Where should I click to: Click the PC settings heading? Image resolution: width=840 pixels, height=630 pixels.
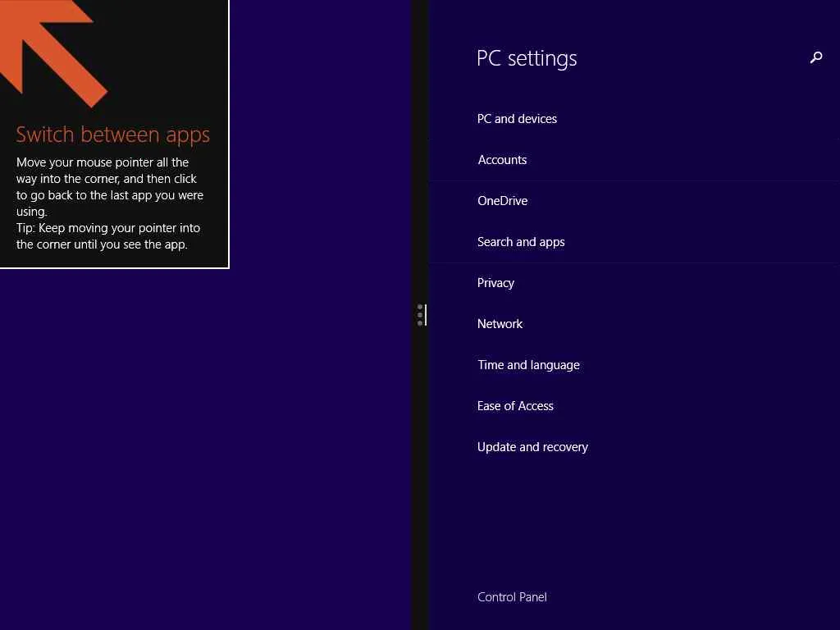527,58
